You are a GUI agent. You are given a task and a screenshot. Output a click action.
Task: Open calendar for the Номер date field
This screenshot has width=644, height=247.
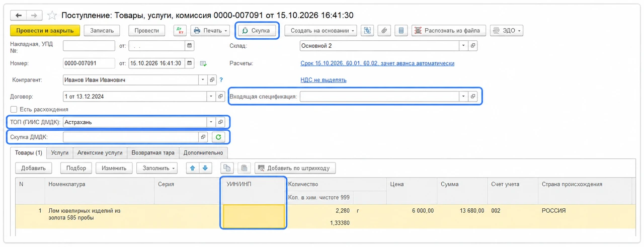pos(189,63)
